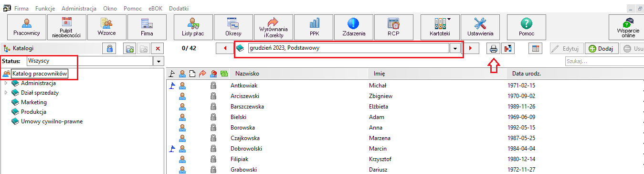Screen dimensions: 644x174
Task: Expand the Administracja catalog node
Action: tap(6, 83)
